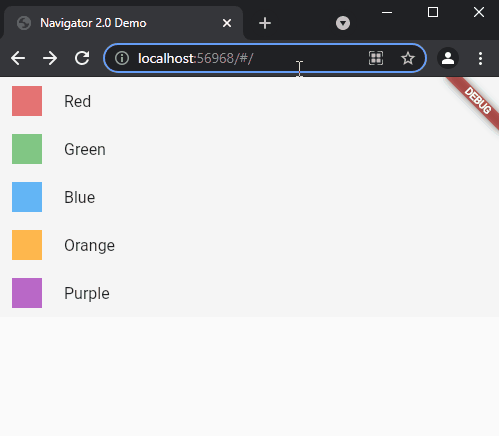Choose the Green color swatch

pyautogui.click(x=27, y=149)
